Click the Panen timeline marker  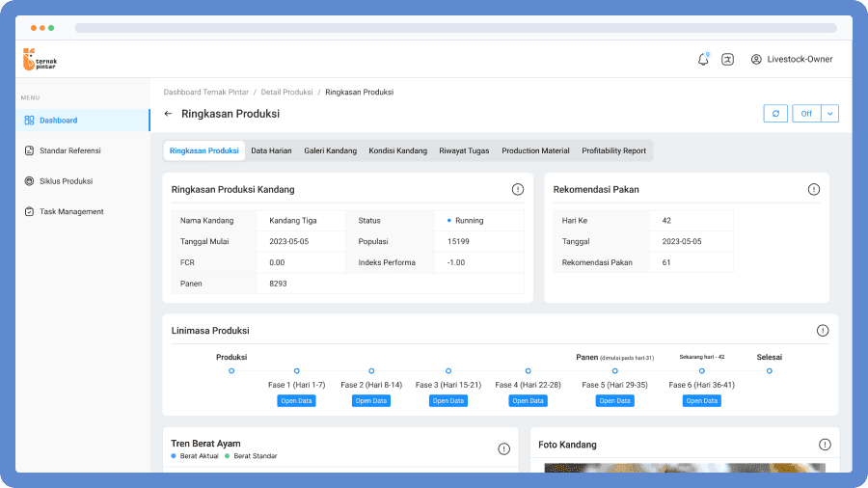[x=615, y=370]
